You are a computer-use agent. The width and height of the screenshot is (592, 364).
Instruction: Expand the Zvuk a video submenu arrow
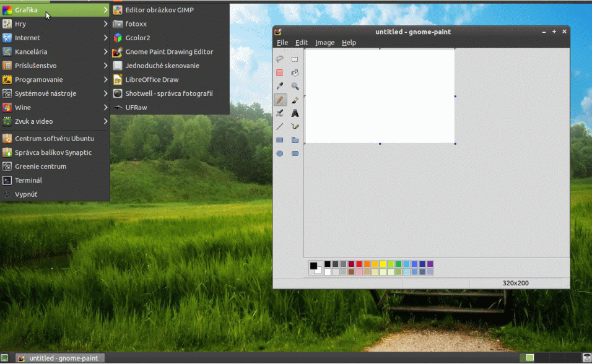(105, 121)
